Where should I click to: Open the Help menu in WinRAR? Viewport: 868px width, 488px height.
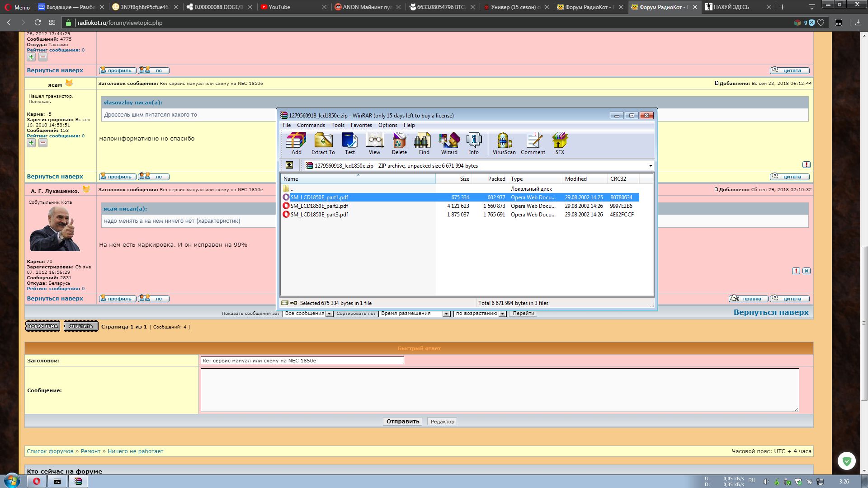(409, 125)
